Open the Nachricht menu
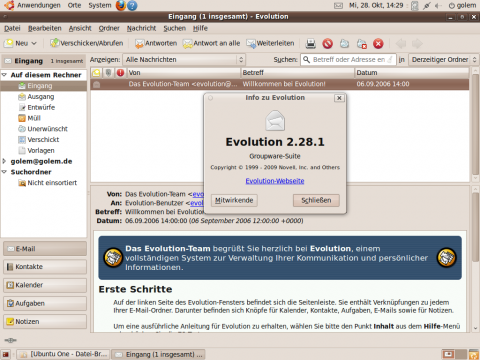The width and height of the screenshot is (480, 360). click(x=141, y=28)
